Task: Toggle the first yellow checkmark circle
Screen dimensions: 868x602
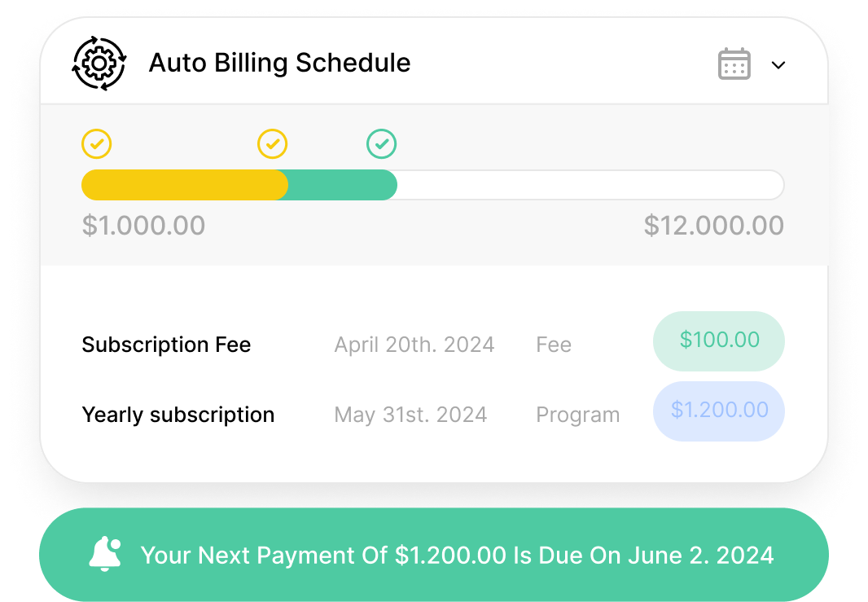Action: click(96, 145)
